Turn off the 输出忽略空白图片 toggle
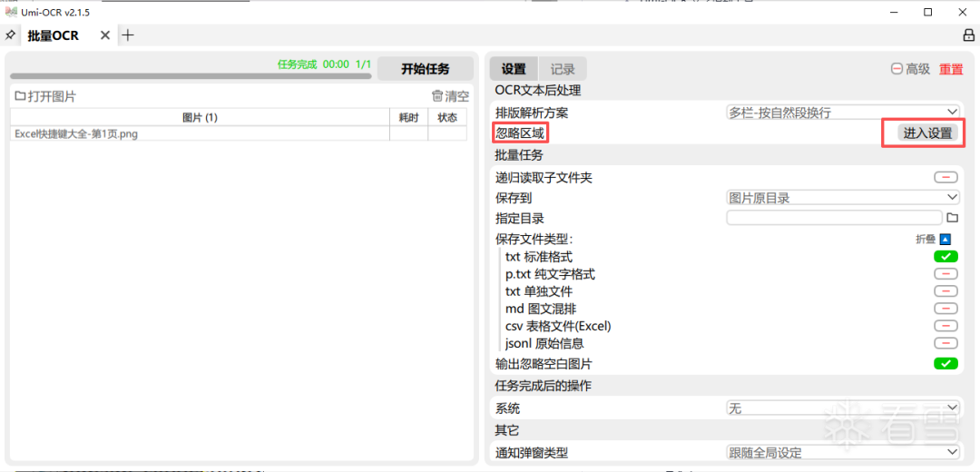Image resolution: width=980 pixels, height=472 pixels. 946,364
